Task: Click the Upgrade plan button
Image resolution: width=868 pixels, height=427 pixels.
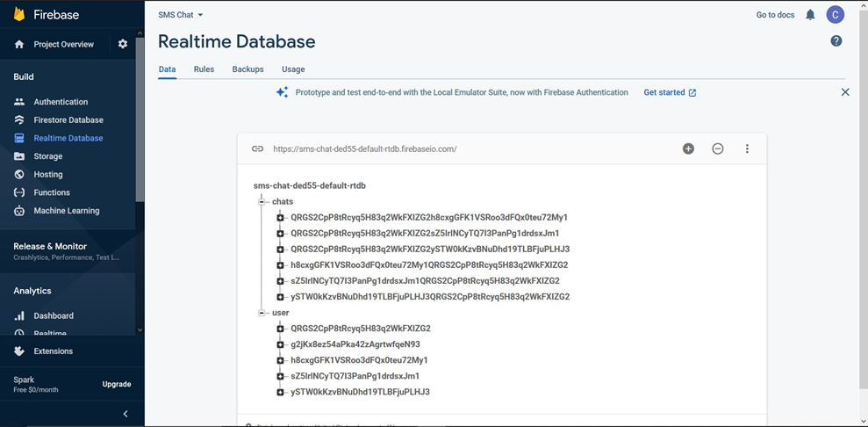Action: pos(117,384)
